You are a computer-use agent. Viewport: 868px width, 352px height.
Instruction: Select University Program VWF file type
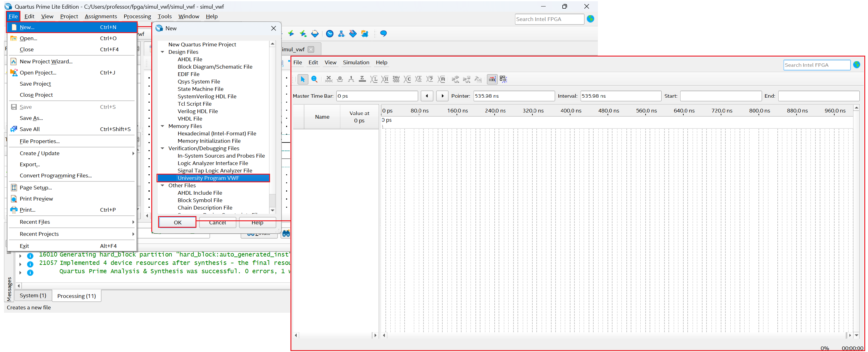pyautogui.click(x=208, y=178)
